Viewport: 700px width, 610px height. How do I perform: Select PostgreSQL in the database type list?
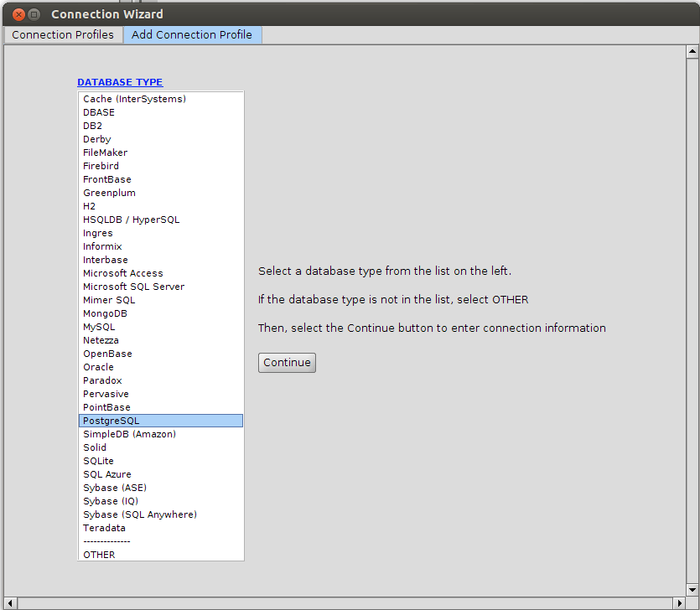click(x=109, y=420)
